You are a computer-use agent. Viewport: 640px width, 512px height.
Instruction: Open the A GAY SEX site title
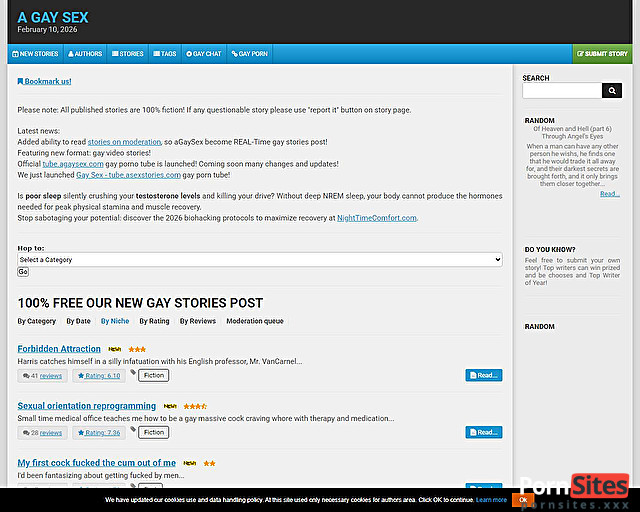pos(53,18)
